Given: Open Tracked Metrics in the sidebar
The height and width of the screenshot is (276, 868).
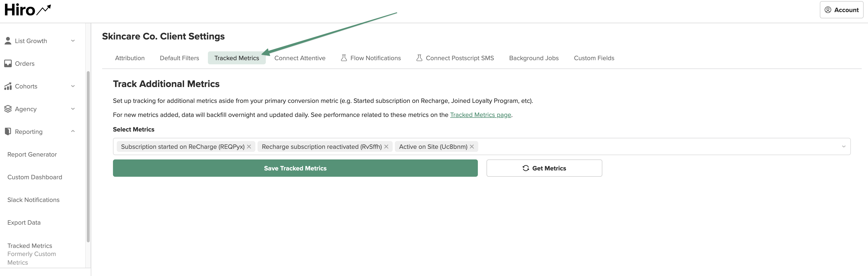Looking at the screenshot, I should click(32, 254).
